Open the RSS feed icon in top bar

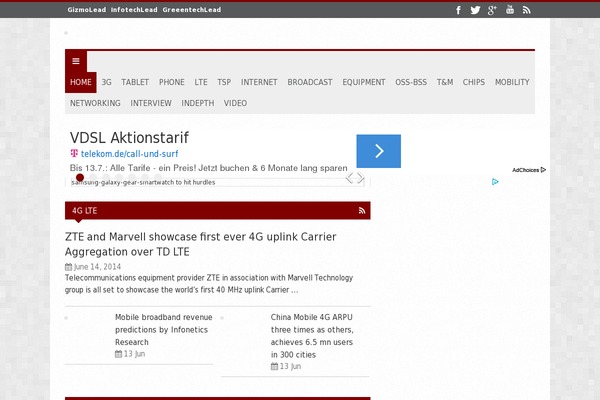[527, 10]
